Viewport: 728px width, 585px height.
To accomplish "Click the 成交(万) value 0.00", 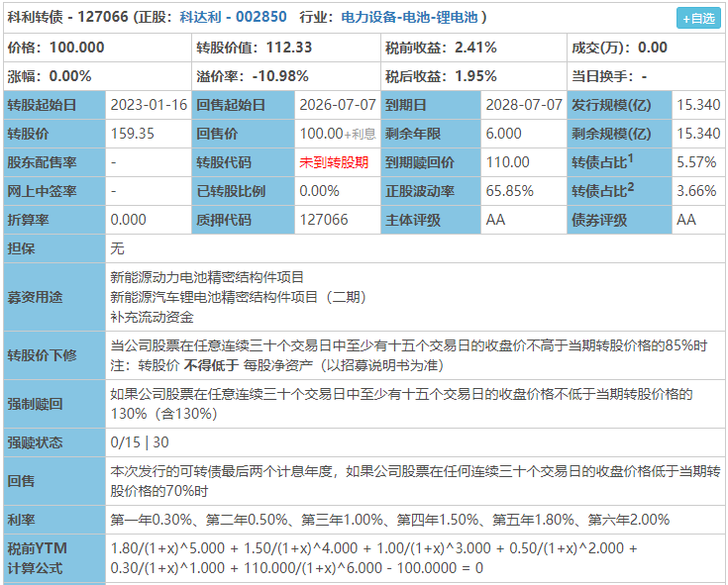I will [653, 48].
